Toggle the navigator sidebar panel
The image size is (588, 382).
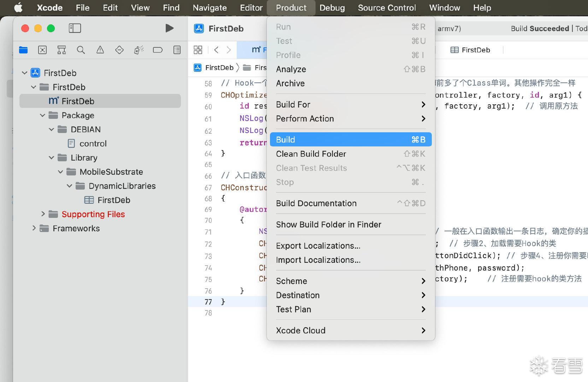pos(75,28)
